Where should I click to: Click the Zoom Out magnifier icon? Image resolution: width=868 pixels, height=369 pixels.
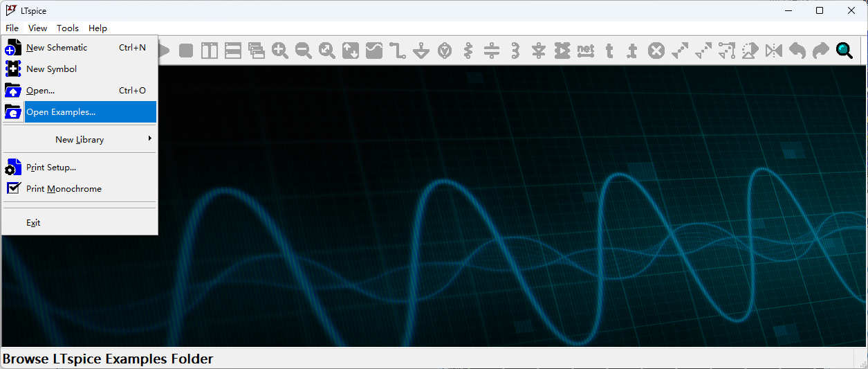tap(304, 51)
